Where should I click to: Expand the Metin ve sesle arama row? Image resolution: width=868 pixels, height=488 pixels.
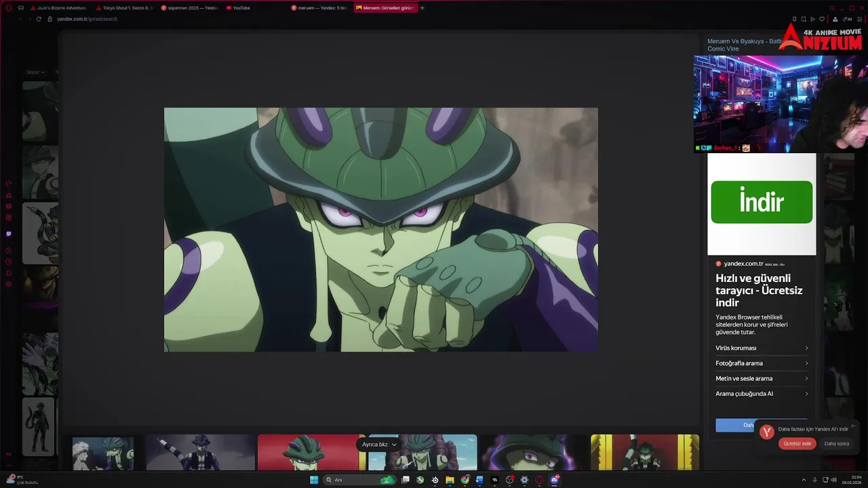click(x=762, y=379)
